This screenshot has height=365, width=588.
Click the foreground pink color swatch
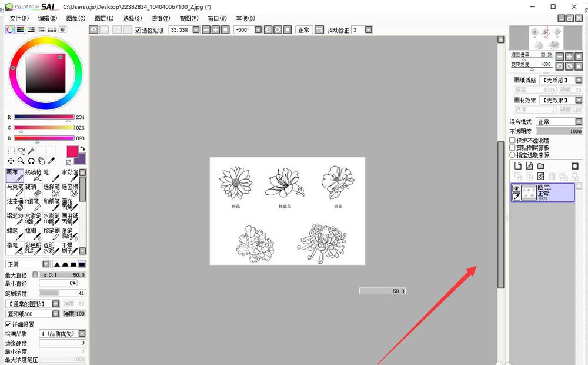pyautogui.click(x=72, y=151)
